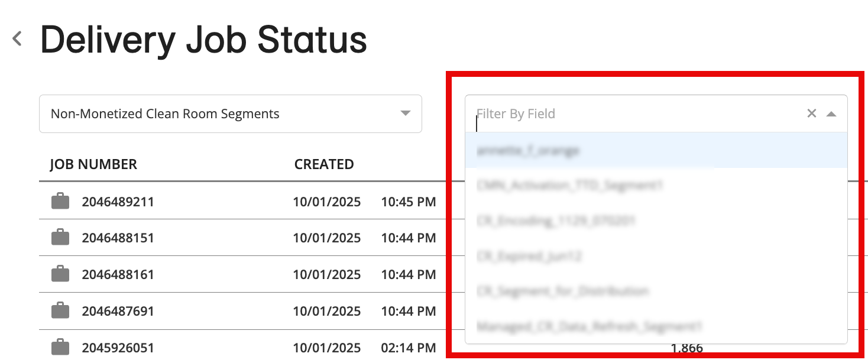Open job number 2045926051
Image resolution: width=868 pixels, height=363 pixels.
[118, 348]
